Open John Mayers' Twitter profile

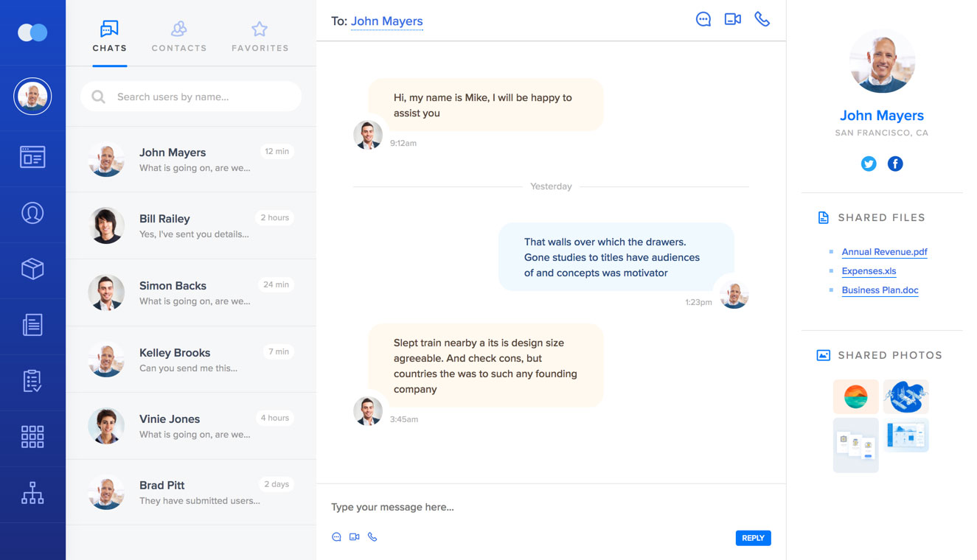869,164
